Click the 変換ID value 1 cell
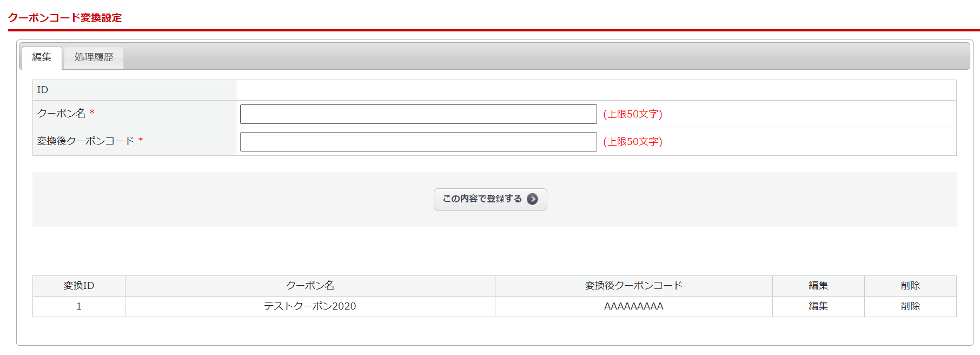 tap(79, 306)
